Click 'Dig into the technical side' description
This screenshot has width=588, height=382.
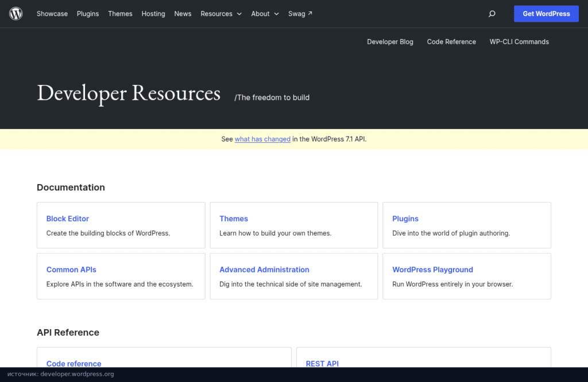(x=291, y=284)
